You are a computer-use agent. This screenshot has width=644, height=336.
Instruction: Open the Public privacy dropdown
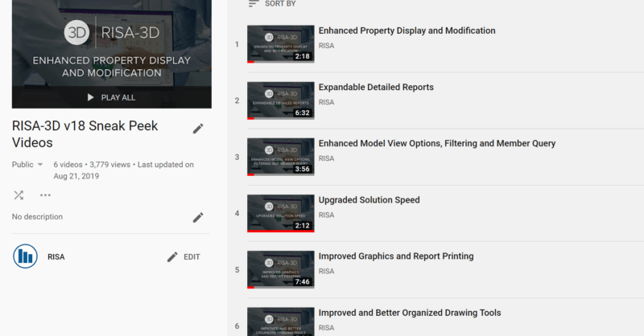pyautogui.click(x=28, y=165)
